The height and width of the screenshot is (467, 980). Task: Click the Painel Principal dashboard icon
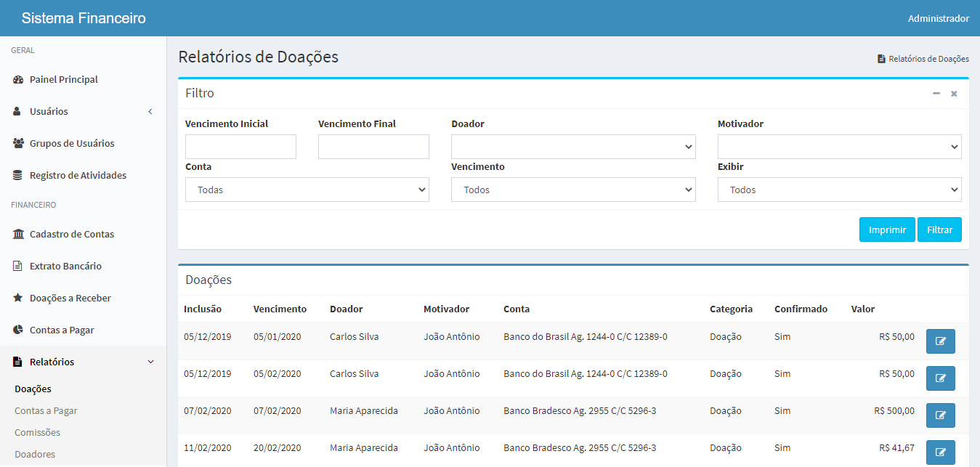(18, 80)
